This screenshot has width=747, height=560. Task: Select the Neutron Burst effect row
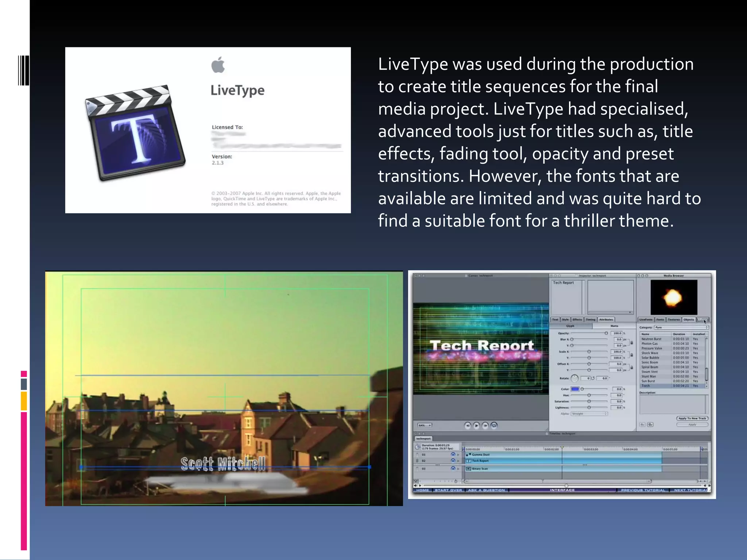(x=673, y=339)
